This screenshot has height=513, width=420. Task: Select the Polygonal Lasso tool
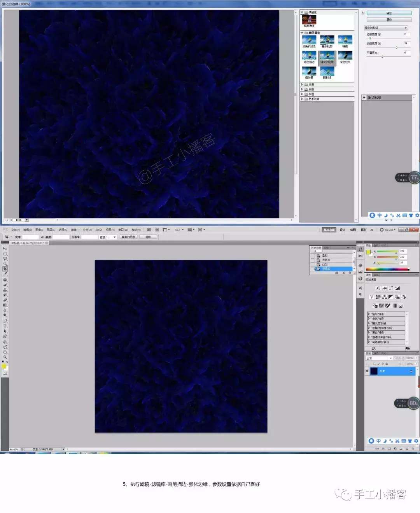tap(5, 259)
